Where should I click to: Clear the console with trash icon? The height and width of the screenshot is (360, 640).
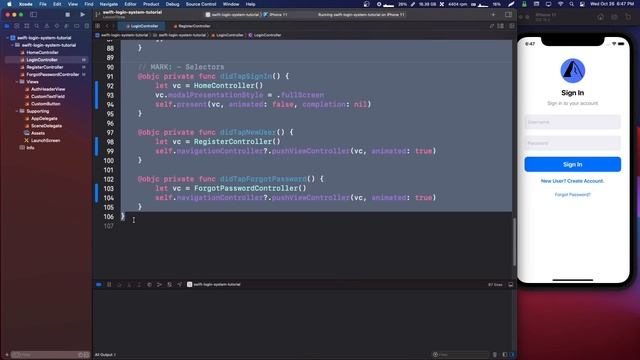(495, 355)
